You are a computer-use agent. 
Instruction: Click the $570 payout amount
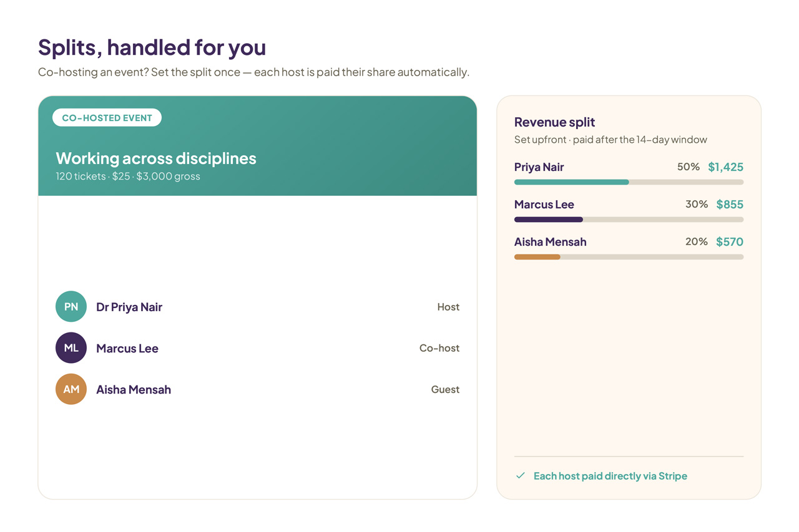730,242
